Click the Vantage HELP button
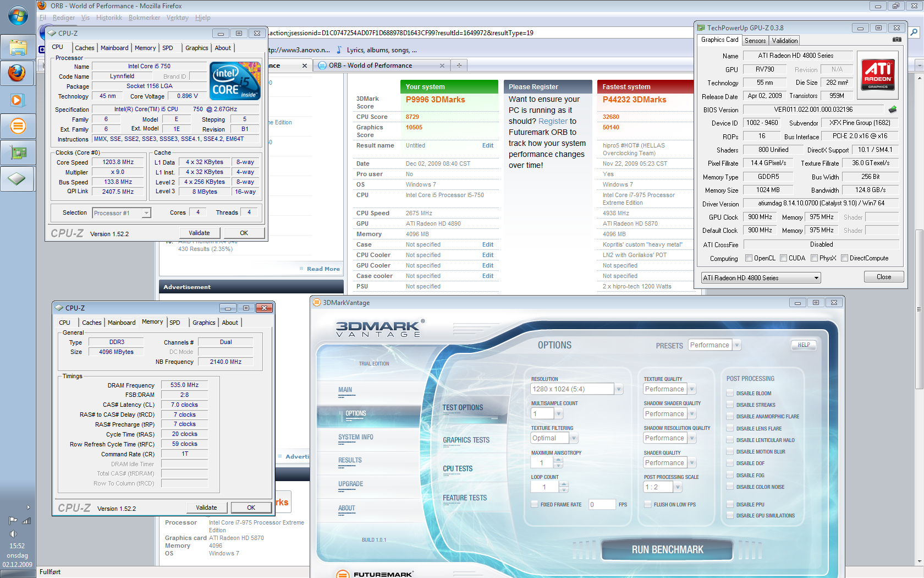Viewport: 924px width, 578px height. click(804, 345)
